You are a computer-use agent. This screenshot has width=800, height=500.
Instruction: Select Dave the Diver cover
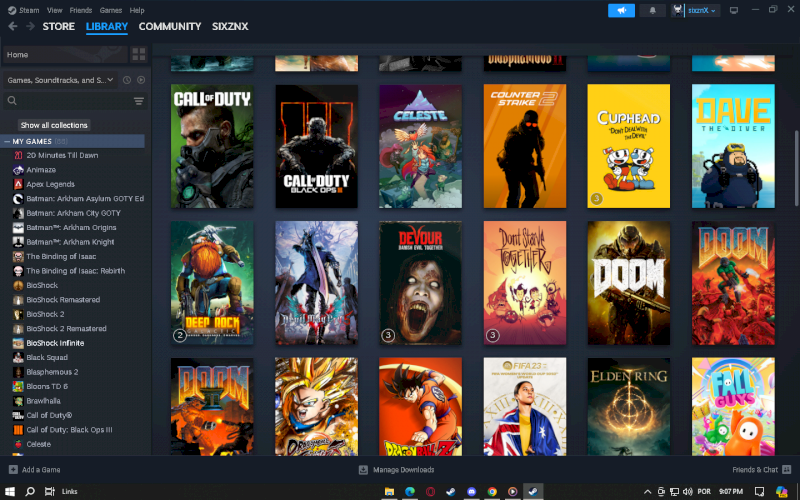coord(733,146)
